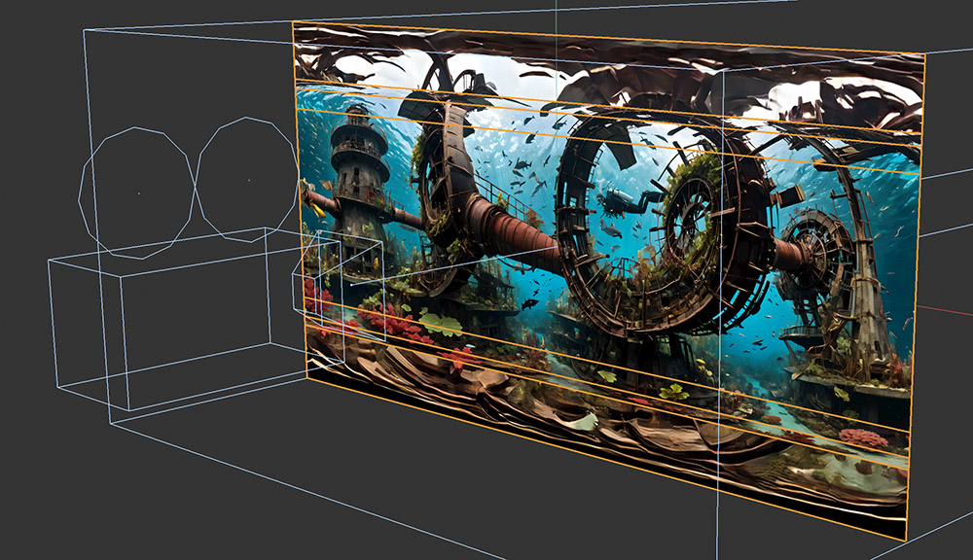Viewport: 973px width, 560px height.
Task: Click empty viewport space to deselect
Action: tap(146, 486)
